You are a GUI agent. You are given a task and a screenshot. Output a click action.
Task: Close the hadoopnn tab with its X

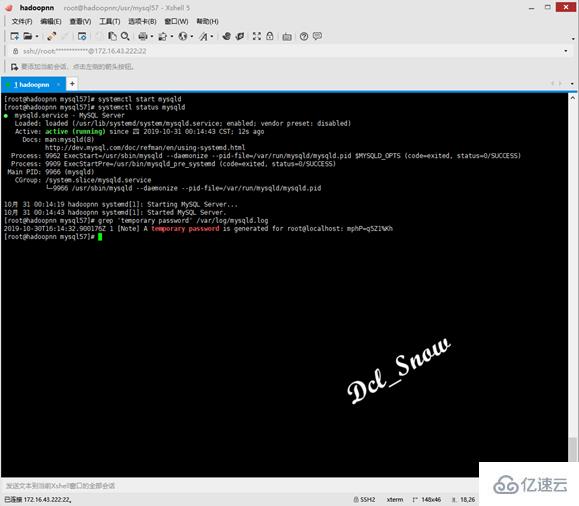tap(58, 85)
